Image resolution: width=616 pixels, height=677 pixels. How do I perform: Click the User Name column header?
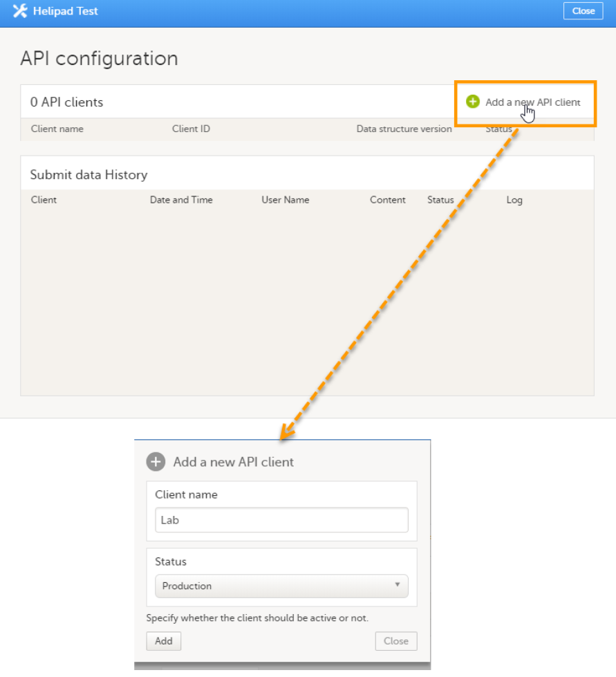285,200
